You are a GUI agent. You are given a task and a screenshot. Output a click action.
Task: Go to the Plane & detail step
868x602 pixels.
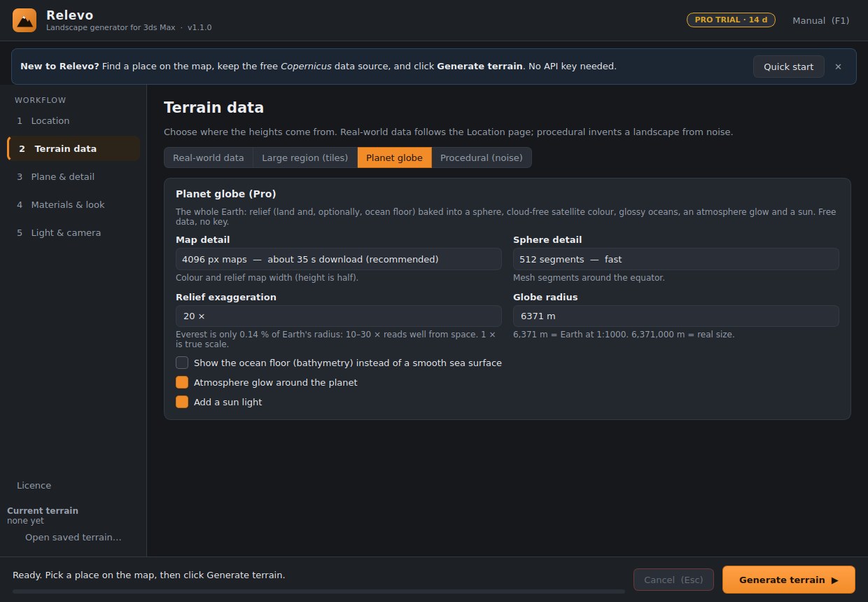(x=73, y=176)
